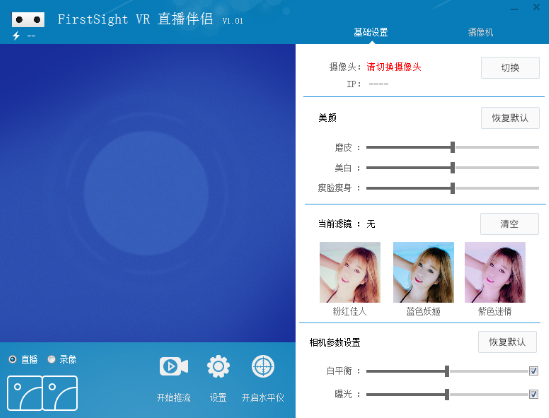Toggle the 曝光 auto checkbox
Image resolution: width=549 pixels, height=418 pixels.
point(533,394)
